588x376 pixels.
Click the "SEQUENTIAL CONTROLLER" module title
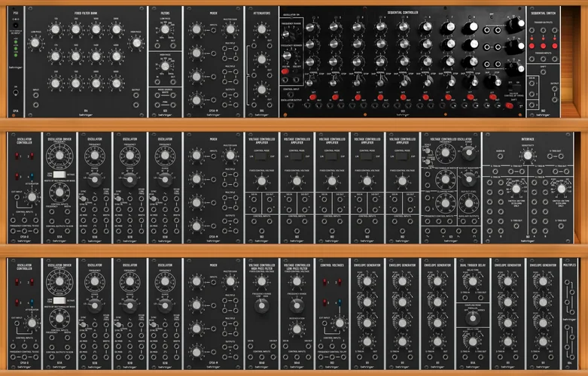click(402, 12)
